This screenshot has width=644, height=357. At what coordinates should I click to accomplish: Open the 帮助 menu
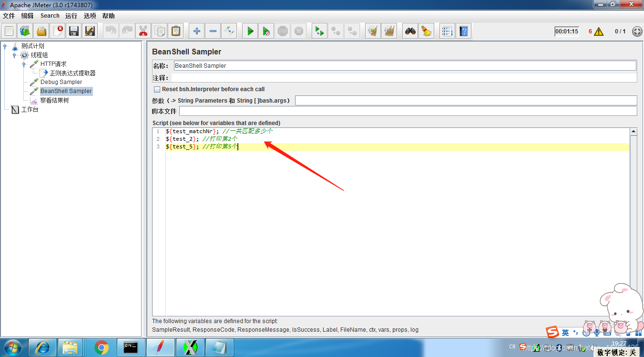point(108,16)
